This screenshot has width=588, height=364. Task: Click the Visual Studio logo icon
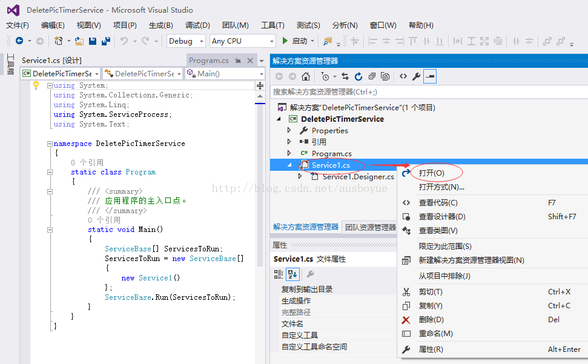[13, 10]
